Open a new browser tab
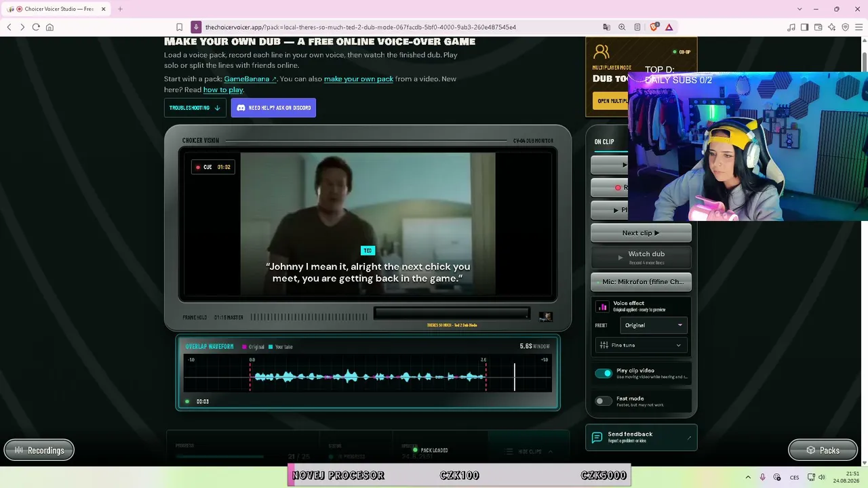 [x=120, y=9]
